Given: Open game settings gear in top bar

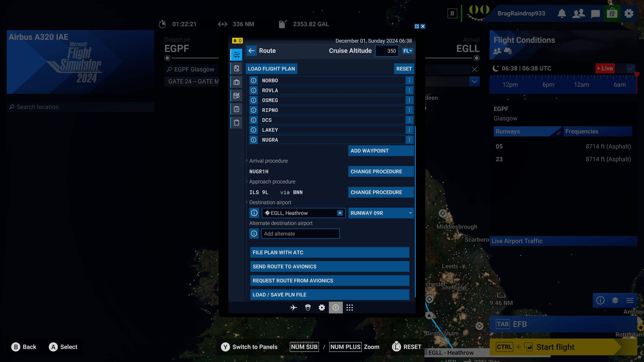Looking at the screenshot, I should tap(629, 13).
